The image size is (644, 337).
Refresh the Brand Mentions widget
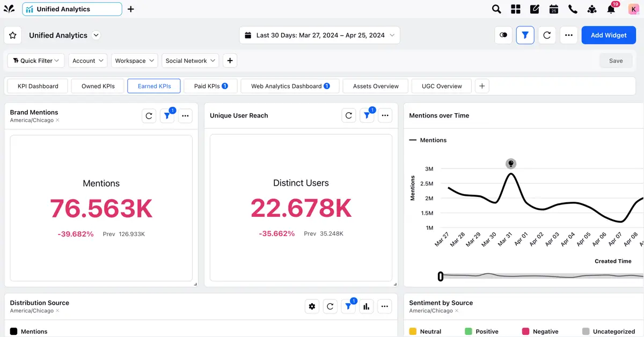pos(149,115)
